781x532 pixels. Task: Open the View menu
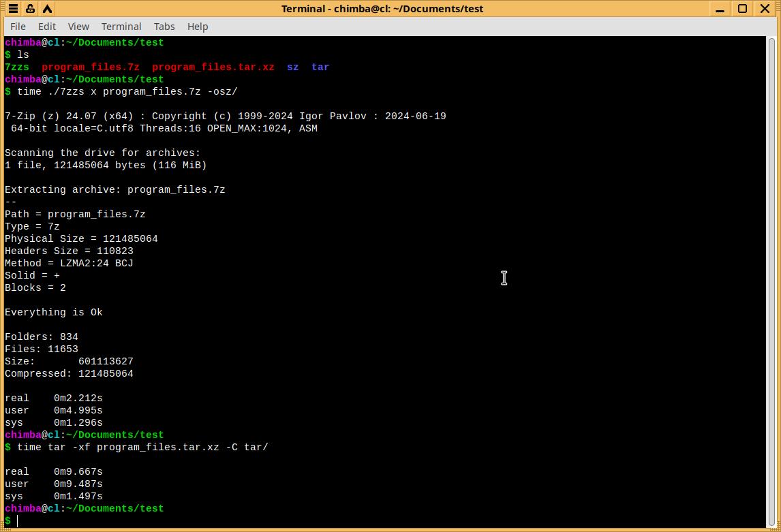pyautogui.click(x=78, y=27)
